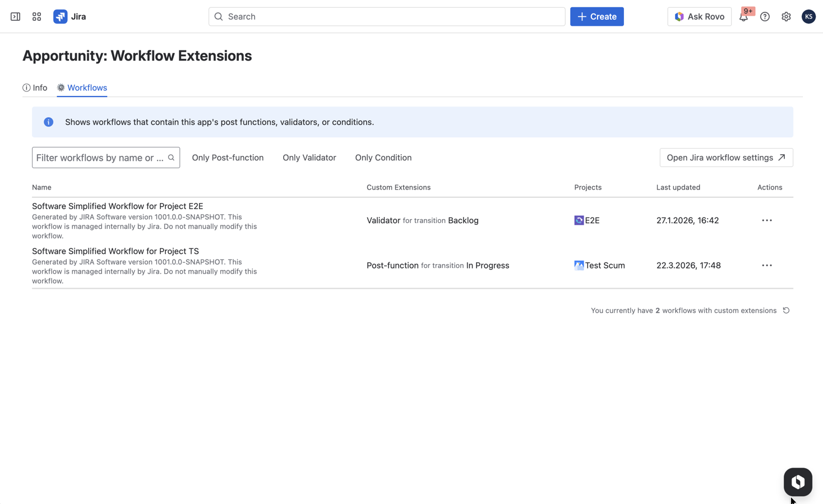
Task: Open the KS profile avatar menu
Action: [808, 17]
